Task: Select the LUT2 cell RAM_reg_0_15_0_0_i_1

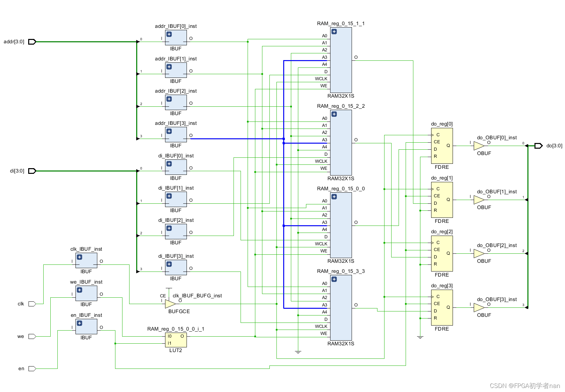Action: point(175,340)
